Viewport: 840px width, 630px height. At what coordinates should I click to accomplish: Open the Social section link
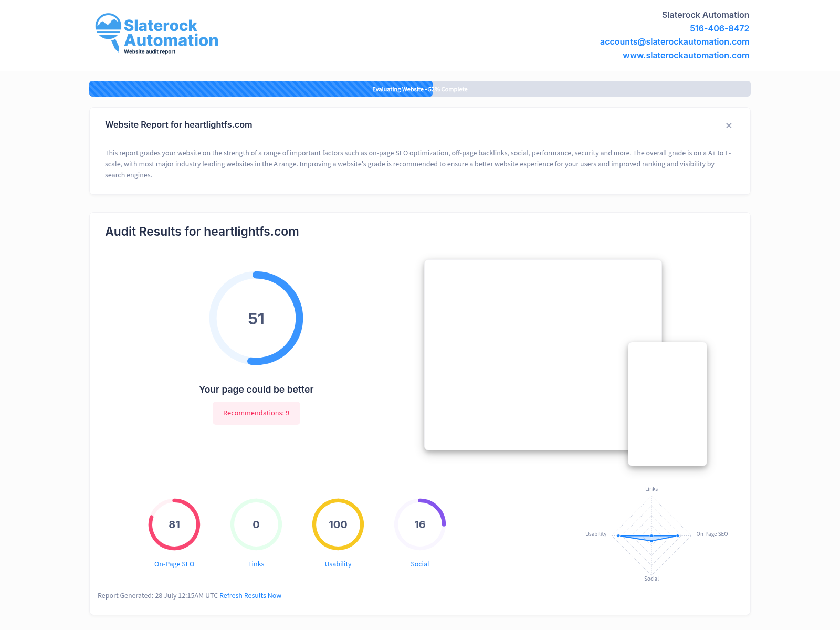point(420,564)
